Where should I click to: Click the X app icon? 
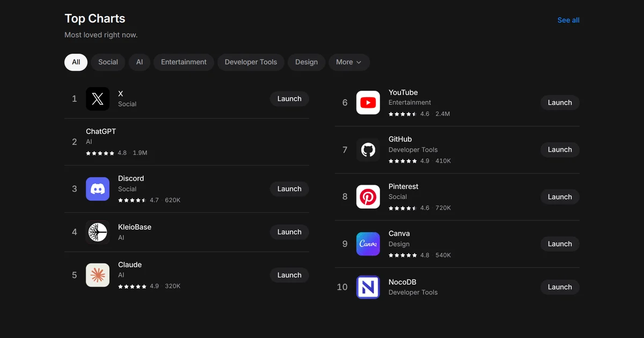[x=98, y=99]
